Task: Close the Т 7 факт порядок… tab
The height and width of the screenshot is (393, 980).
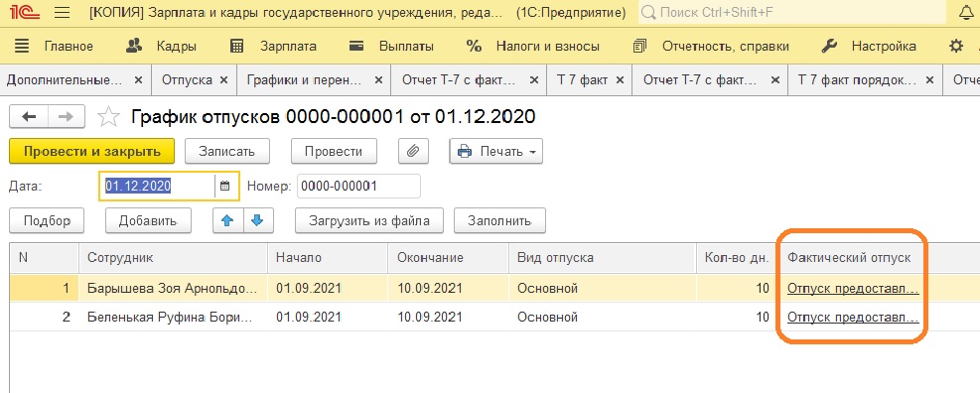Action: click(x=930, y=80)
